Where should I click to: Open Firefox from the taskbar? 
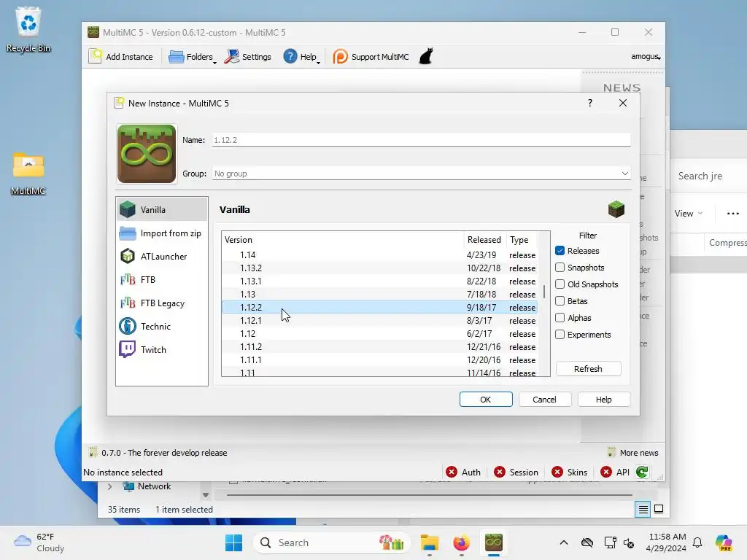(461, 542)
